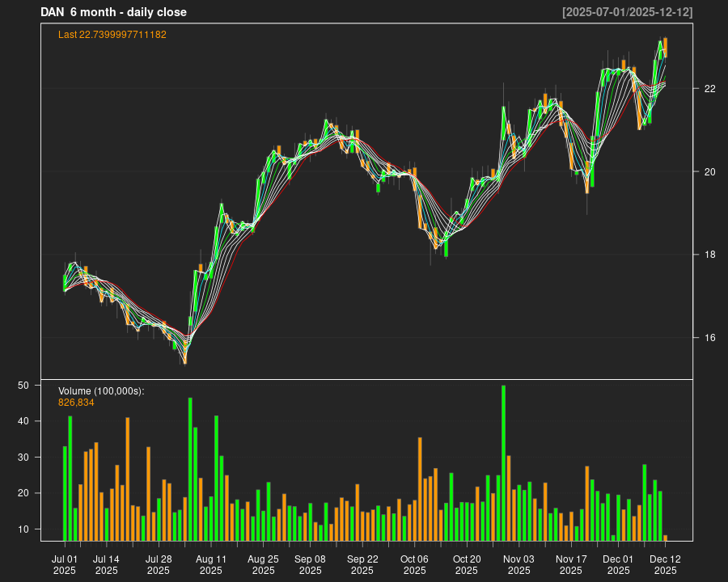
Task: Click the 2025-07-01/2025-12-12 date range label
Action: click(x=627, y=12)
